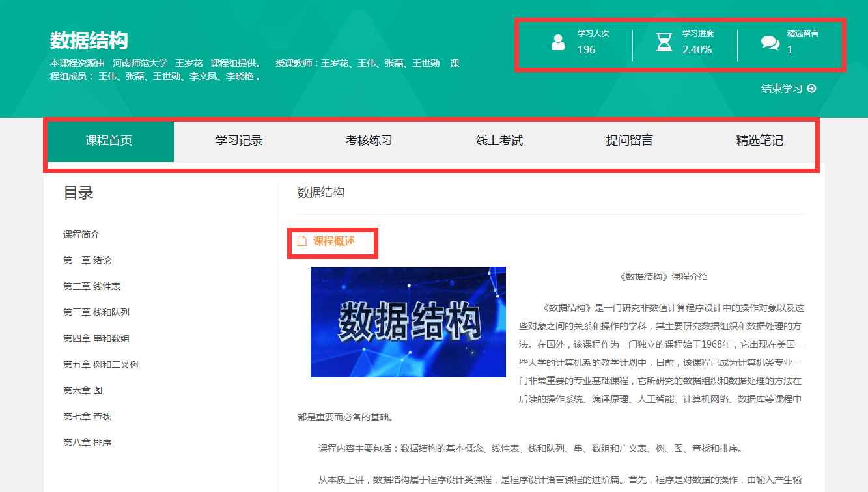Viewport: 868px width, 492px height.
Task: Open the 课程概述 link
Action: tap(334, 241)
